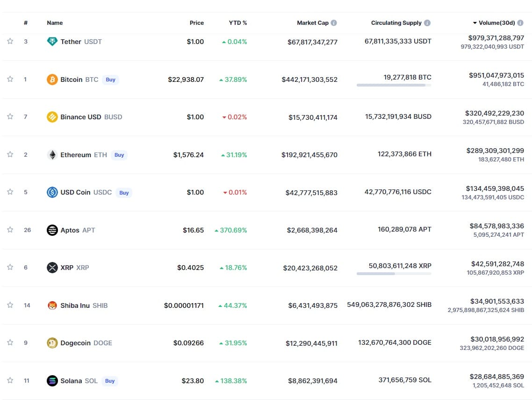Click the XRP circulating supply progress bar

click(394, 273)
